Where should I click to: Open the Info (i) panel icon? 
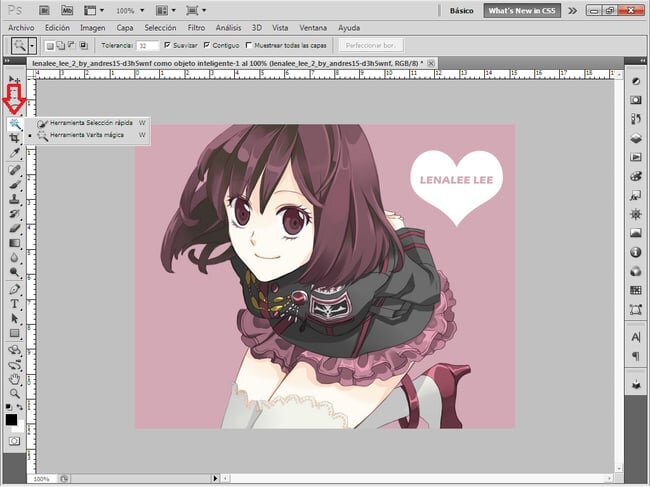point(635,252)
